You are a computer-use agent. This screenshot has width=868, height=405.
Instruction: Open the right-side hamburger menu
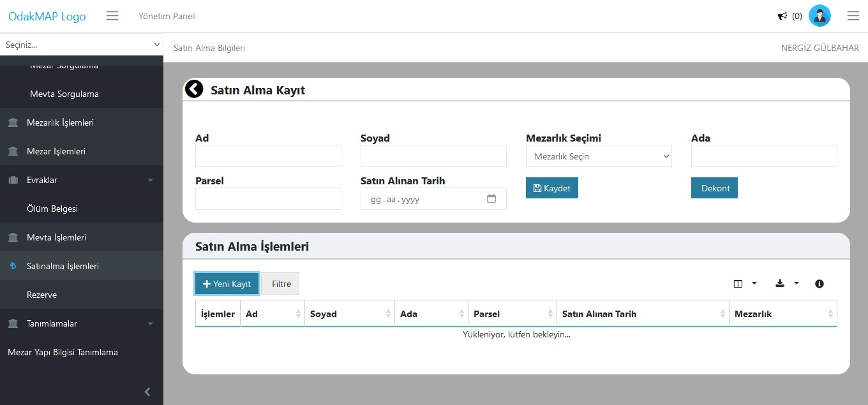[853, 16]
